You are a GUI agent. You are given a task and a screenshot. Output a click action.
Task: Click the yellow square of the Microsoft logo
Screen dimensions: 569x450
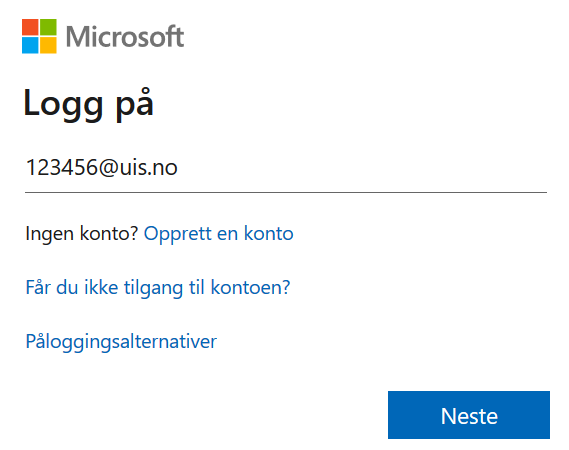coord(48,45)
